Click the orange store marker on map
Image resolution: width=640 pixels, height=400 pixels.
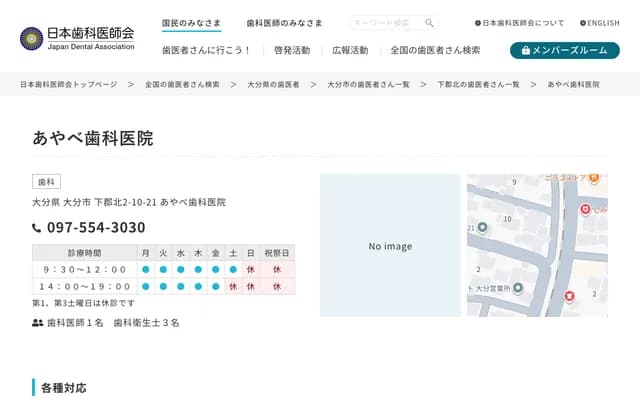coord(593,179)
